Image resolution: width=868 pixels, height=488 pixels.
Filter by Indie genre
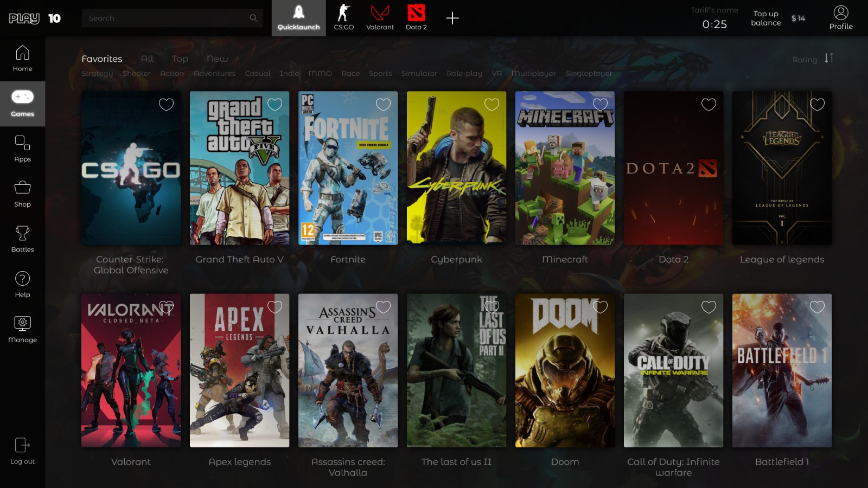[289, 73]
